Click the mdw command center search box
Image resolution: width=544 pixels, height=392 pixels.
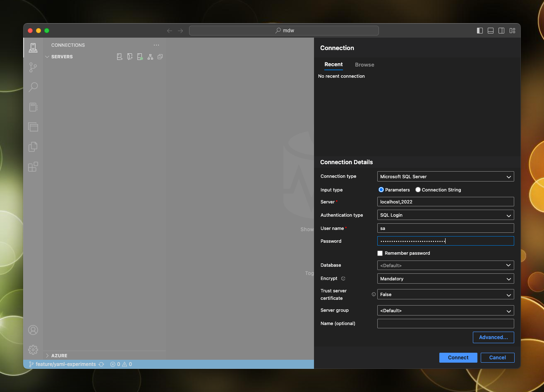point(284,31)
